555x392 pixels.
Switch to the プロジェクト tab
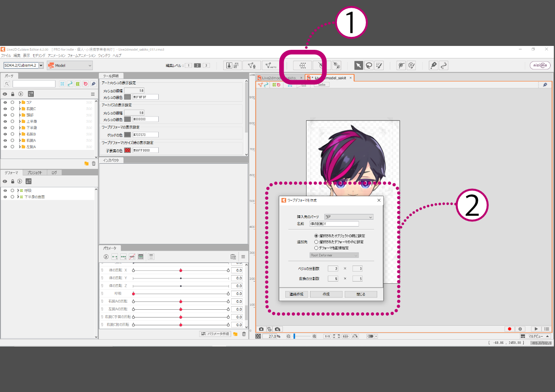click(x=34, y=172)
